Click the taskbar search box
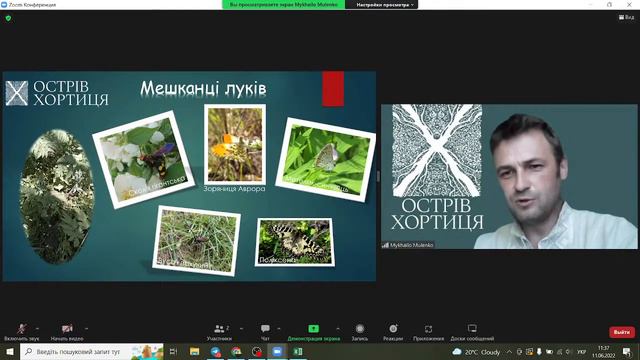This screenshot has height=360, width=640. pos(92,351)
